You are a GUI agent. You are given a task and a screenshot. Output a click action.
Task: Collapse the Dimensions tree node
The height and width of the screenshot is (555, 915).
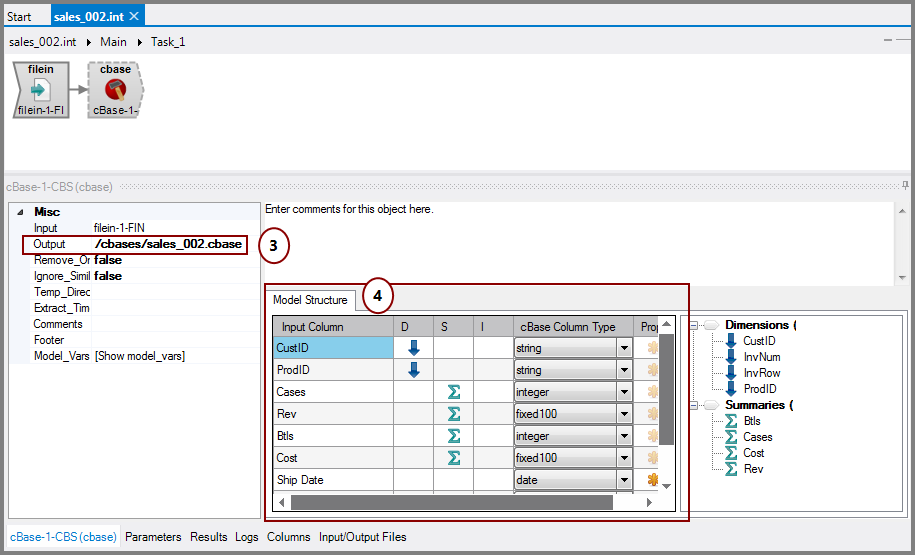[693, 325]
